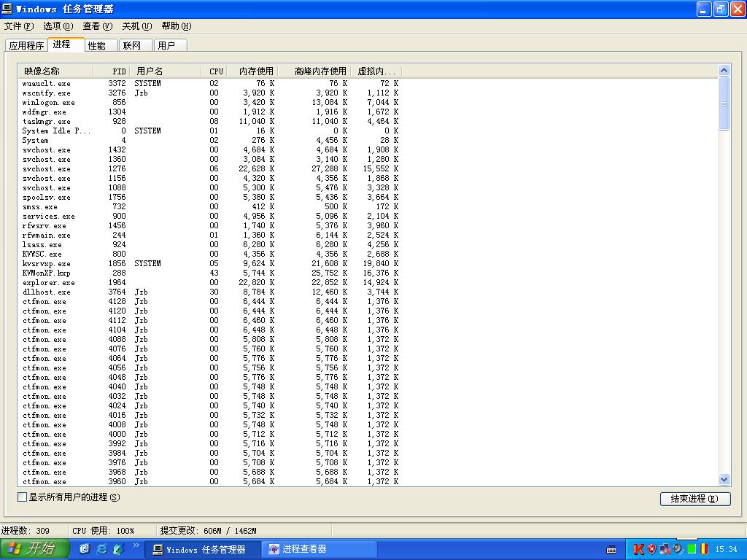Select the wdfmgr.exe process row
The height and width of the screenshot is (560, 747).
pos(209,112)
